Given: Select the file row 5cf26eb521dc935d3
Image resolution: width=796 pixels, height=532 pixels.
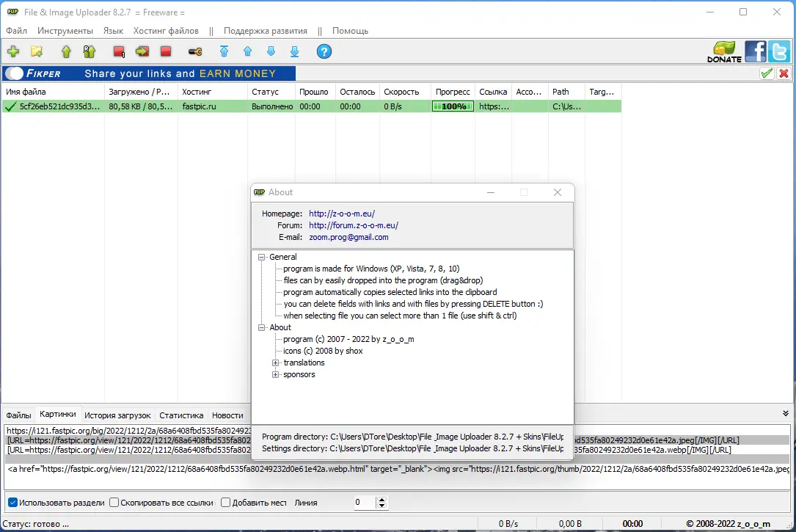Looking at the screenshot, I should (311, 106).
